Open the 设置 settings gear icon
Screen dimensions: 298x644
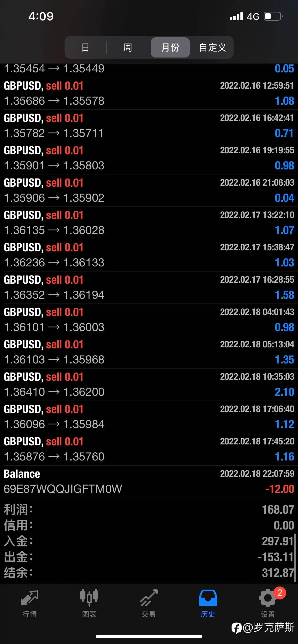point(268,598)
